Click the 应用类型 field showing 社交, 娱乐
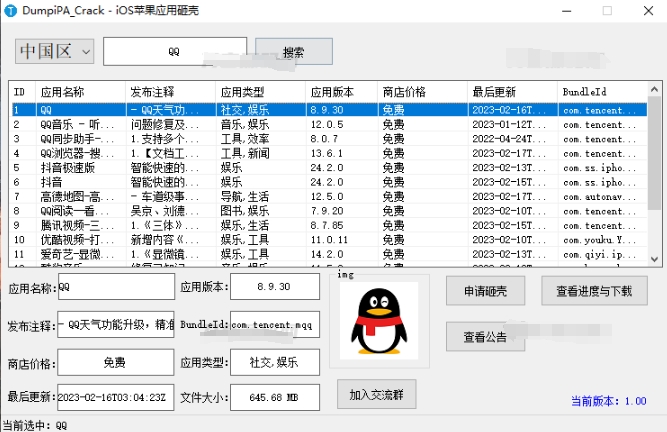This screenshot has width=667, height=432. (x=275, y=362)
